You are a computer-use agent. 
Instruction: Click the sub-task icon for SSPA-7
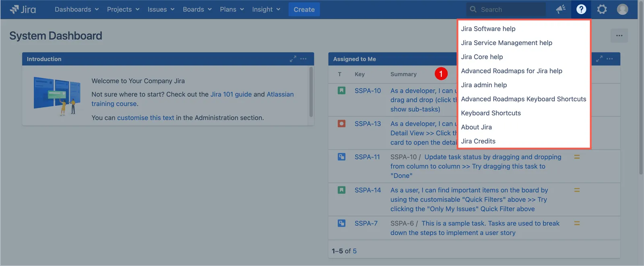pos(341,223)
